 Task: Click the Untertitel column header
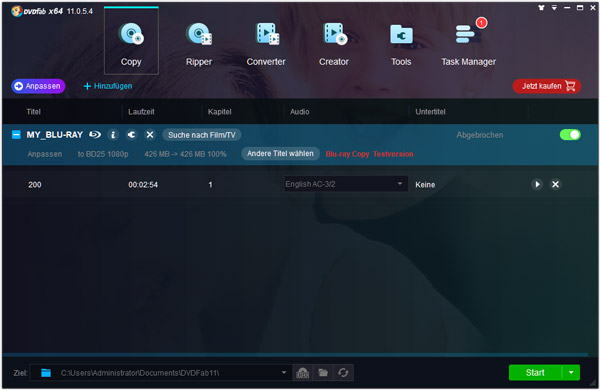pos(430,112)
